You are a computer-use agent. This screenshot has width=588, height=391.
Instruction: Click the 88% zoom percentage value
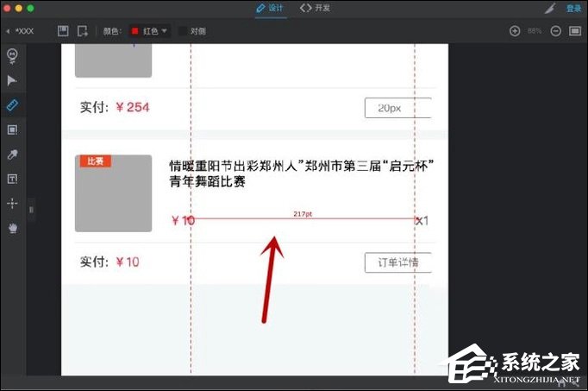[x=535, y=31]
